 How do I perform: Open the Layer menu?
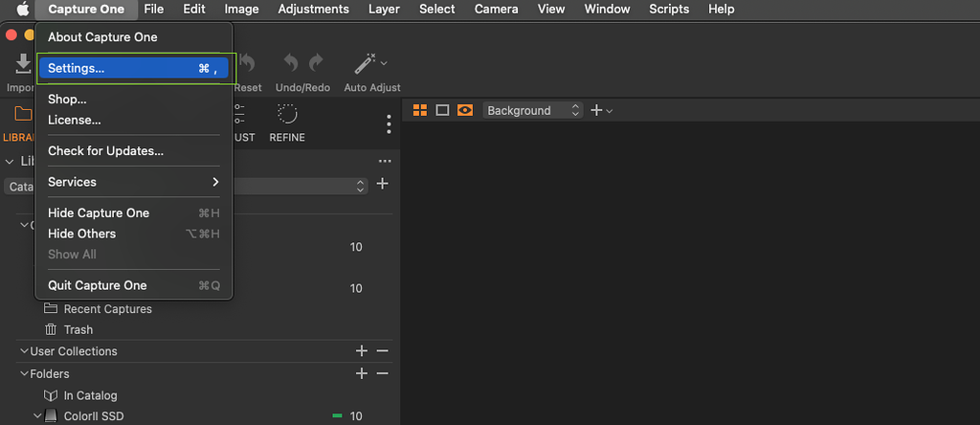(385, 9)
